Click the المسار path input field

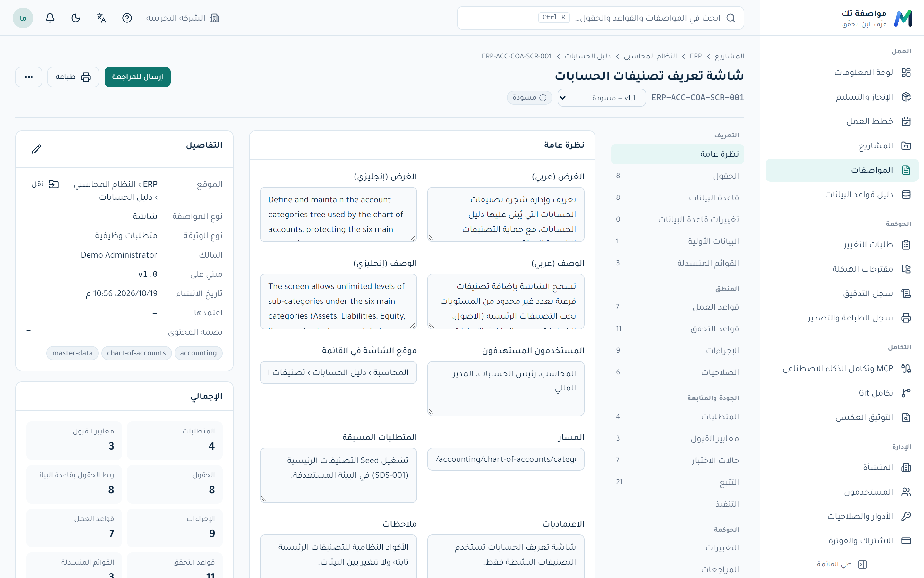click(x=506, y=459)
